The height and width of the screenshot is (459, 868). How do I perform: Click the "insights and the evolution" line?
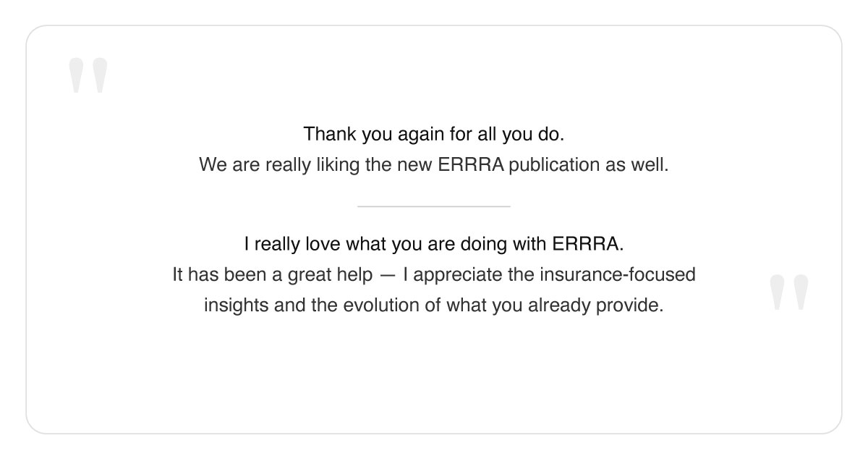[433, 306]
